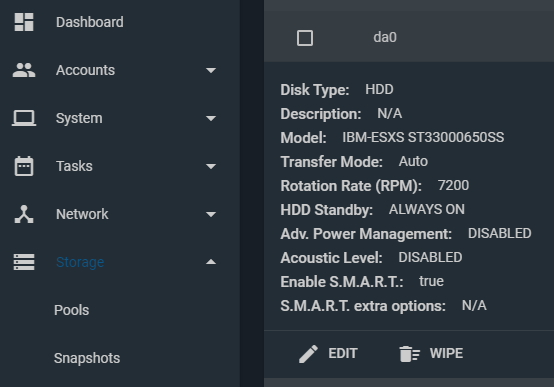Select the Network menu label
Image resolution: width=554 pixels, height=387 pixels.
point(82,214)
